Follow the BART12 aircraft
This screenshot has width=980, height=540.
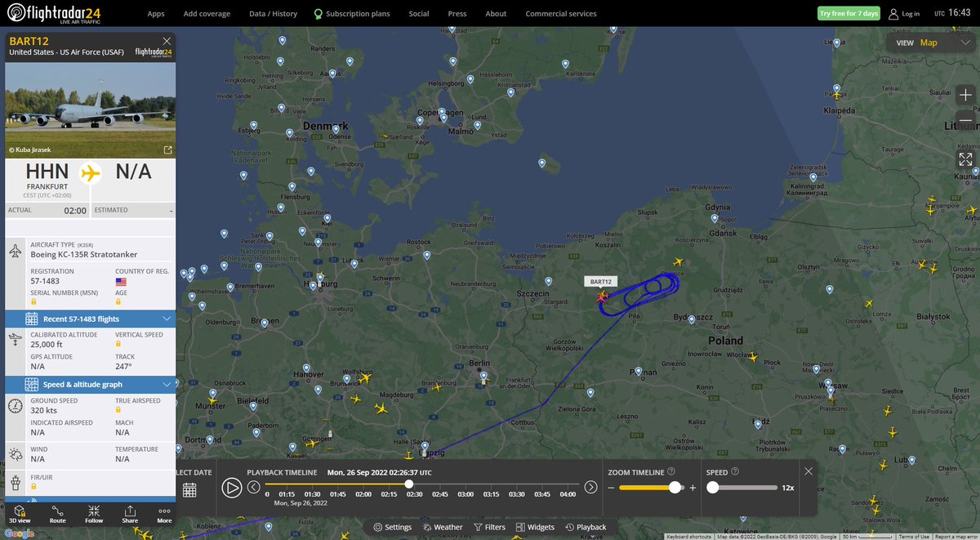click(x=94, y=514)
